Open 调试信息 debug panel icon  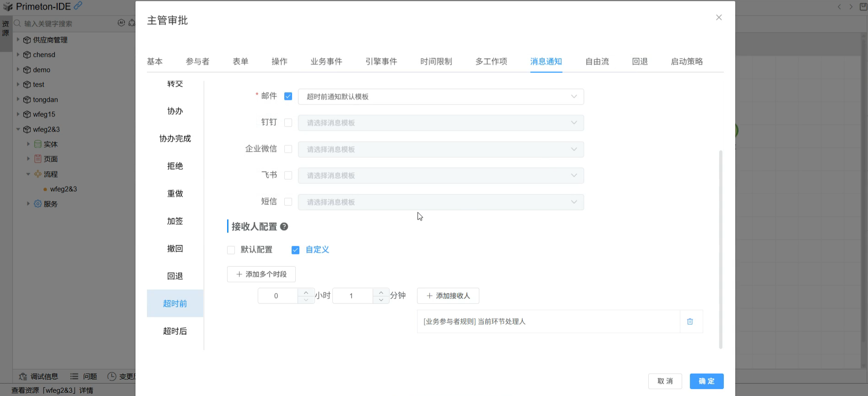click(x=23, y=376)
